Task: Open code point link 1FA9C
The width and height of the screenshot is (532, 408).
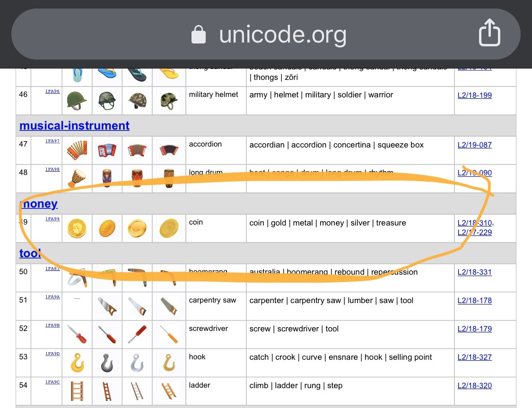Action: pos(52,382)
